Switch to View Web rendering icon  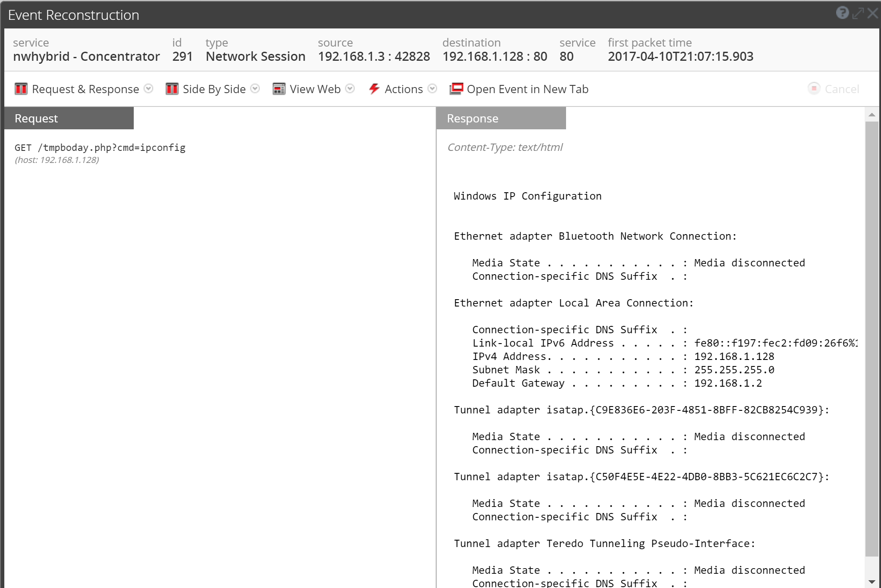[x=279, y=88]
